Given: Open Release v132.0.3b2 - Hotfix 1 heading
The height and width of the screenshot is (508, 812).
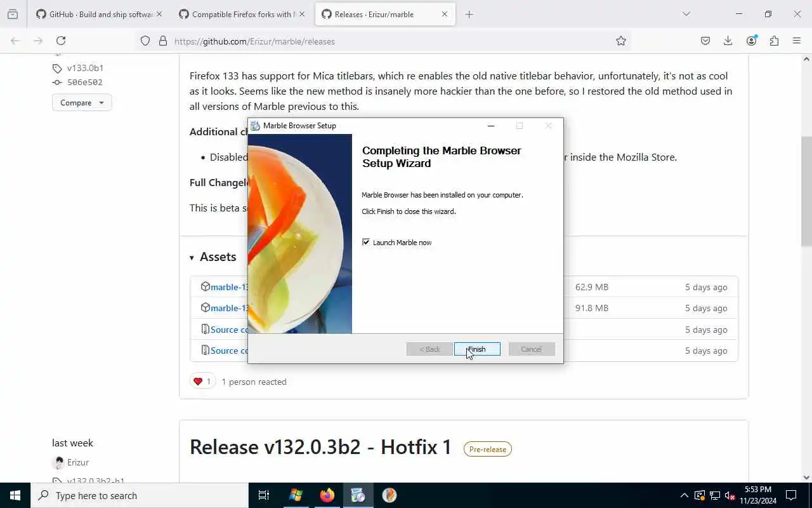Looking at the screenshot, I should coord(320,447).
